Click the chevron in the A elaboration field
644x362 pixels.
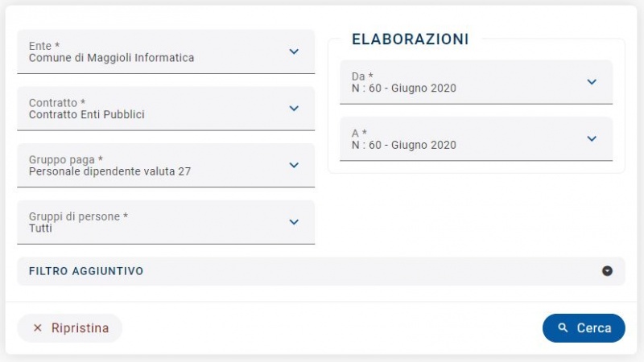tap(592, 138)
